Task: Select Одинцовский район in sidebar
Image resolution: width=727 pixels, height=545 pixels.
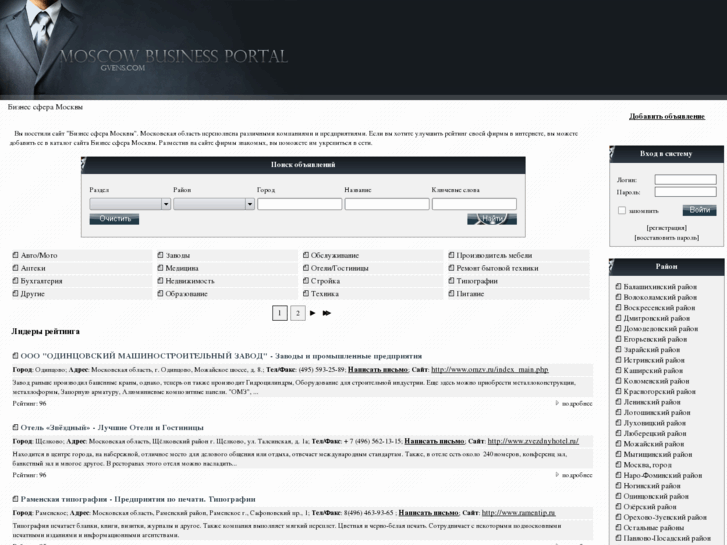Action: click(657, 496)
